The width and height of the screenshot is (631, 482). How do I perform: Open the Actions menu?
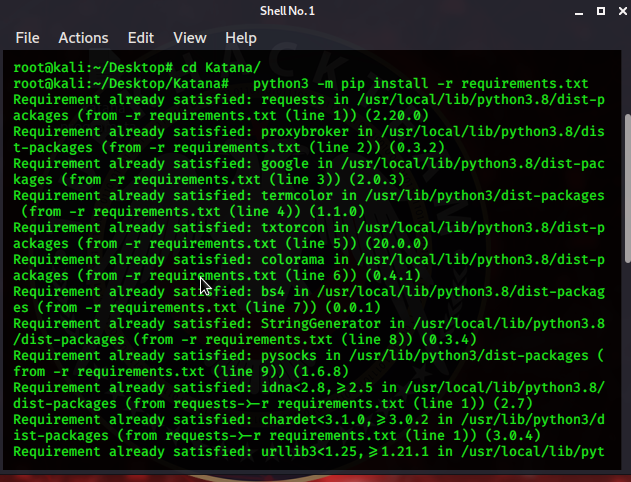[x=83, y=38]
